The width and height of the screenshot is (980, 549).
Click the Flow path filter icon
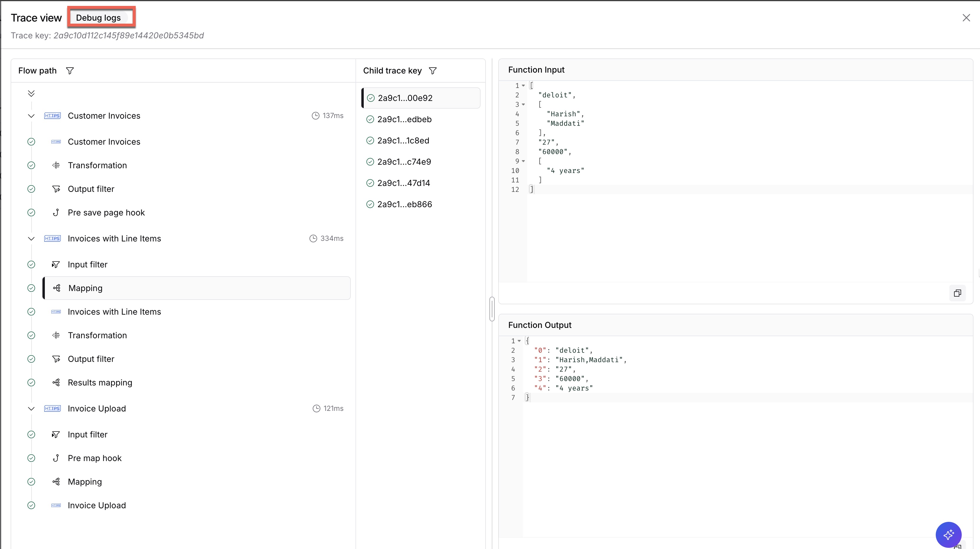coord(70,71)
